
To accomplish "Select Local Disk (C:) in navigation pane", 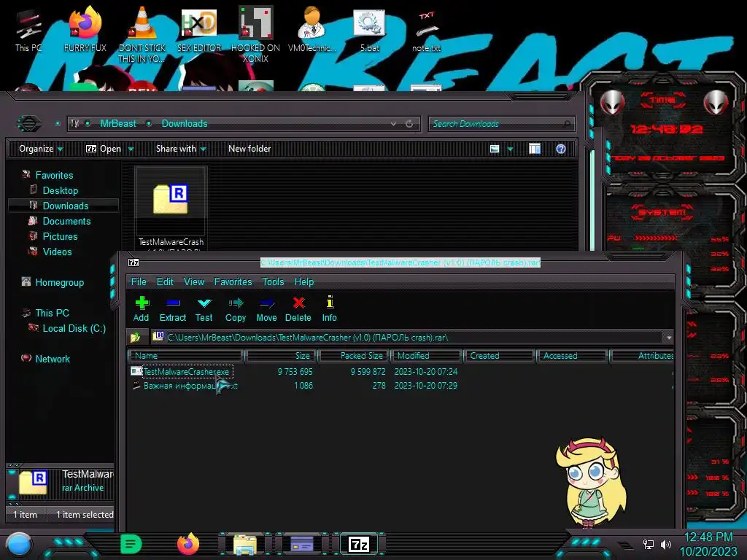I will (74, 328).
